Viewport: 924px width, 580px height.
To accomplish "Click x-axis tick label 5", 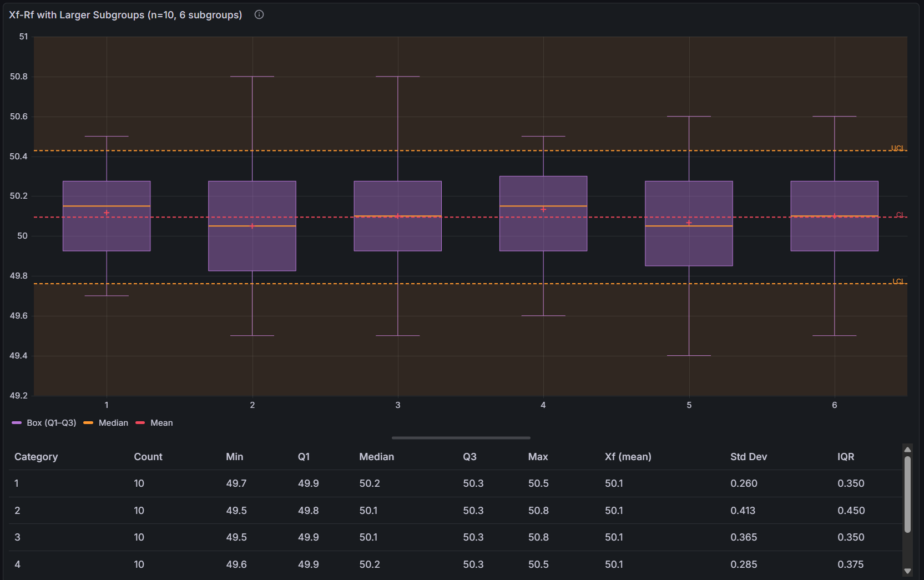I will coord(689,405).
